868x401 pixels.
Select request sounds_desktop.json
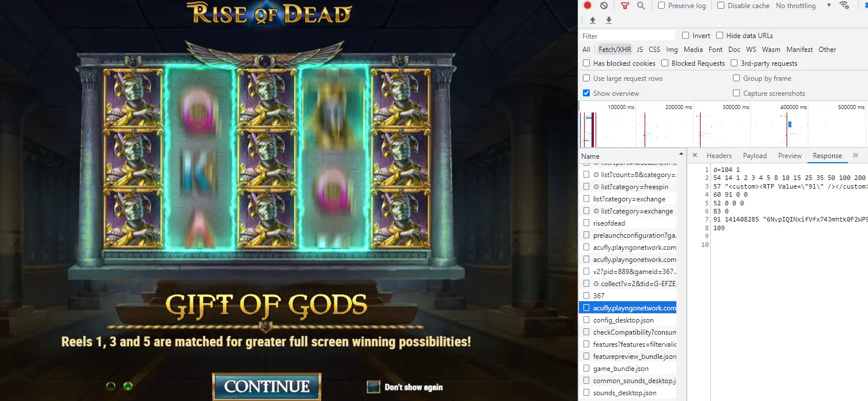(x=628, y=393)
